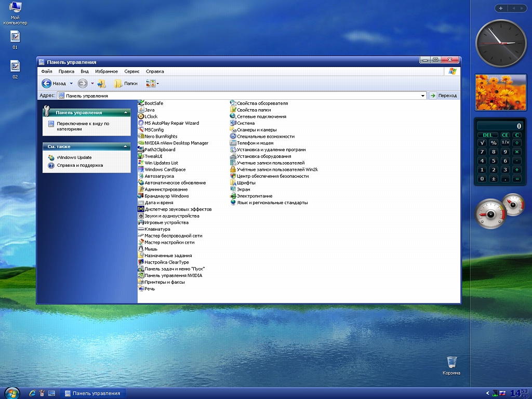The width and height of the screenshot is (532, 399).
Task: Open the Электропитание icon
Action: tap(233, 196)
